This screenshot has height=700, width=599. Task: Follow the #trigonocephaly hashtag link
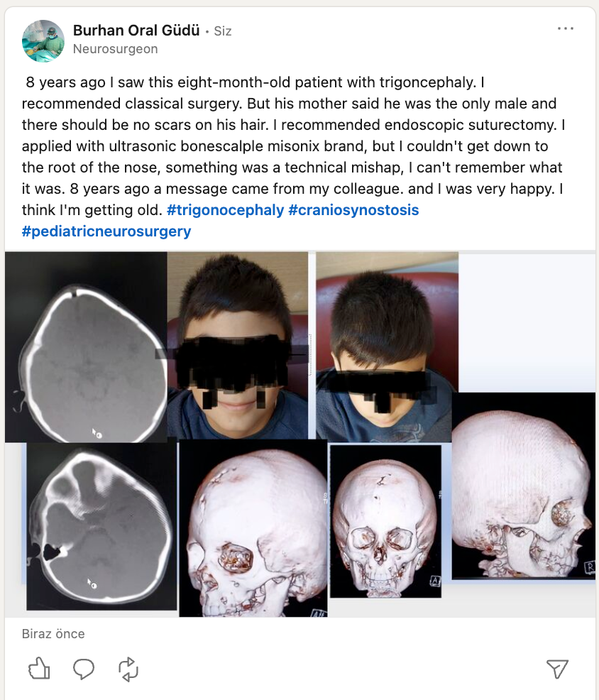tap(226, 210)
